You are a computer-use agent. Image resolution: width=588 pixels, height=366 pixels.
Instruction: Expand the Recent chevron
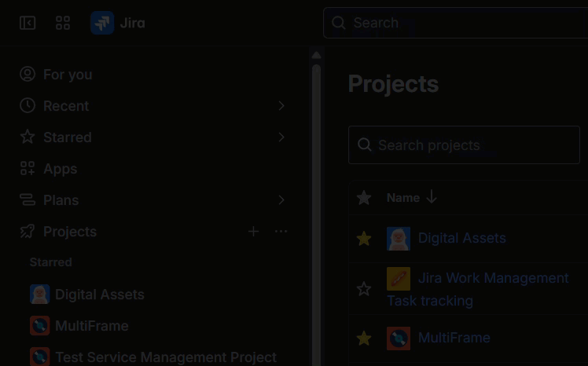point(281,106)
